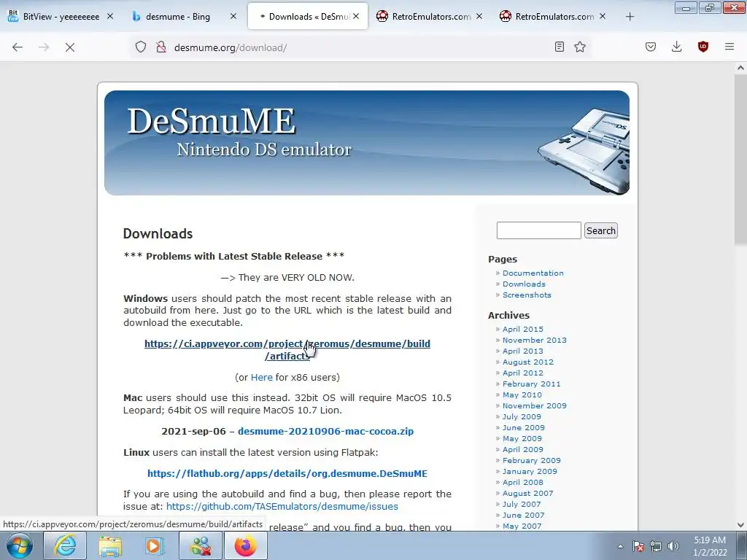
Task: Open Windows Media Player from taskbar
Action: tap(155, 545)
